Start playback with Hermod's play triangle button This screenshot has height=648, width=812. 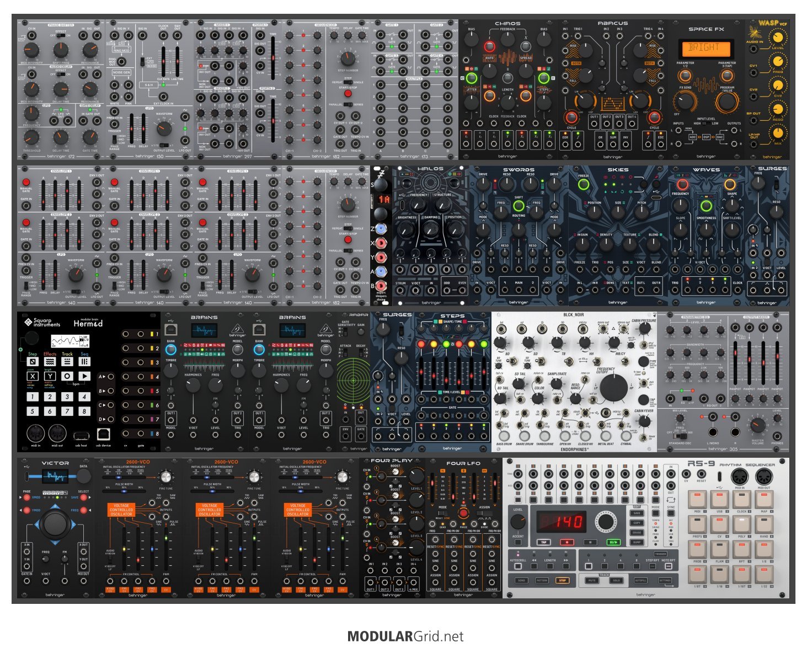84,376
